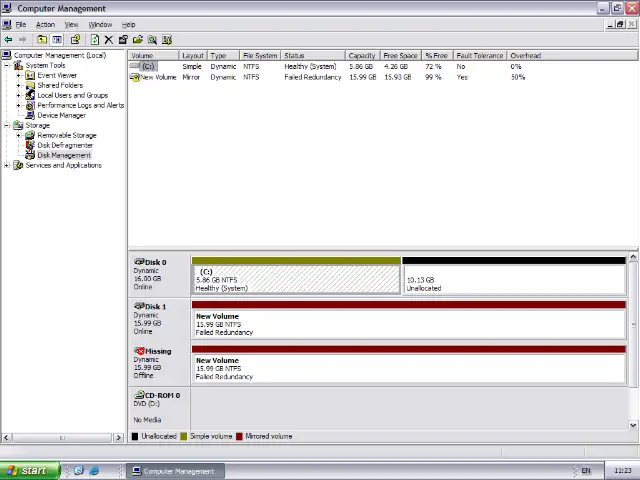Sort by the Layout column header
The image size is (640, 480).
[x=193, y=56]
